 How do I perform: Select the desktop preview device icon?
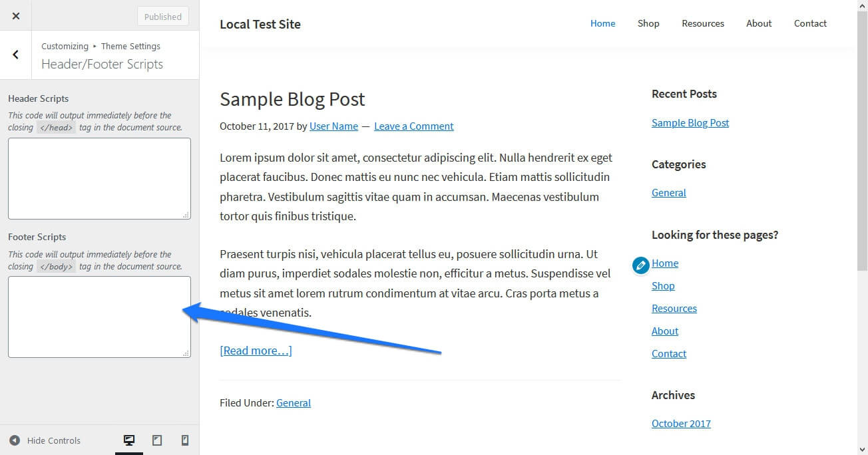[x=129, y=440]
